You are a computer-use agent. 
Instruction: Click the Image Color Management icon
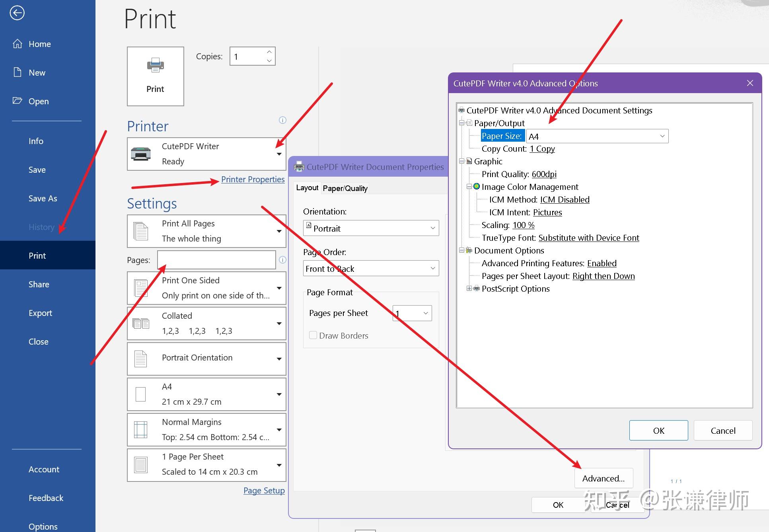(477, 187)
